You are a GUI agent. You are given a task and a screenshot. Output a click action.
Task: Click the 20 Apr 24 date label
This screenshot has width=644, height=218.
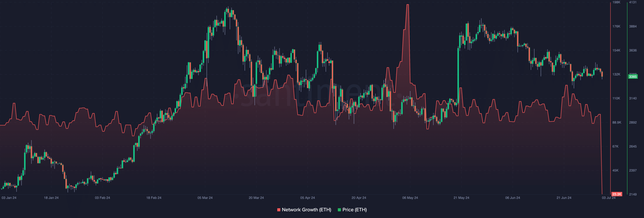click(359, 198)
